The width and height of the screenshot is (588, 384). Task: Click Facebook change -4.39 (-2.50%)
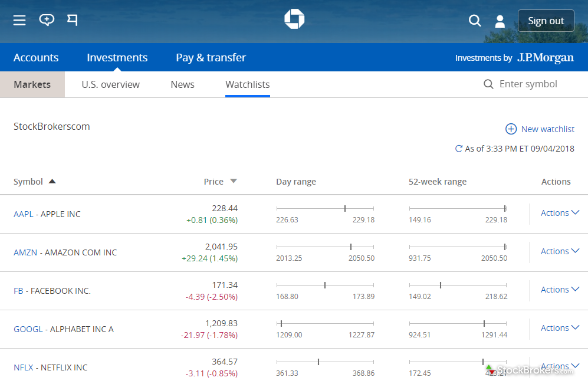click(212, 297)
